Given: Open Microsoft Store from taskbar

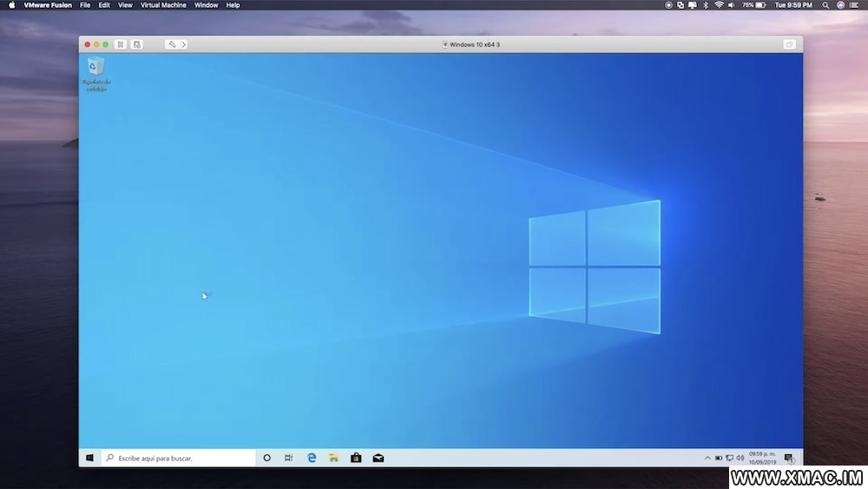Looking at the screenshot, I should point(356,458).
